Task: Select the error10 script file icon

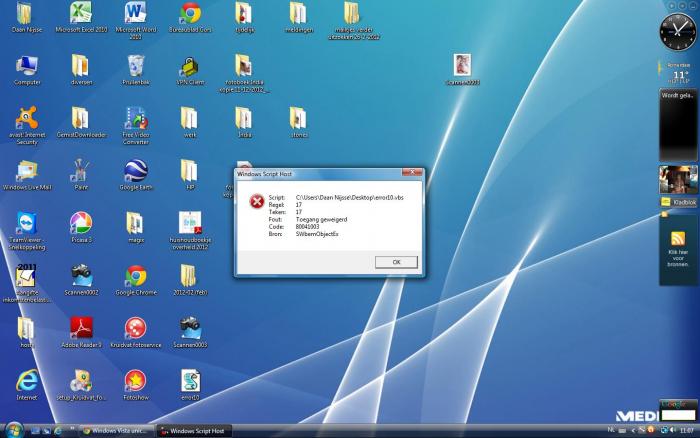Action: (190, 380)
